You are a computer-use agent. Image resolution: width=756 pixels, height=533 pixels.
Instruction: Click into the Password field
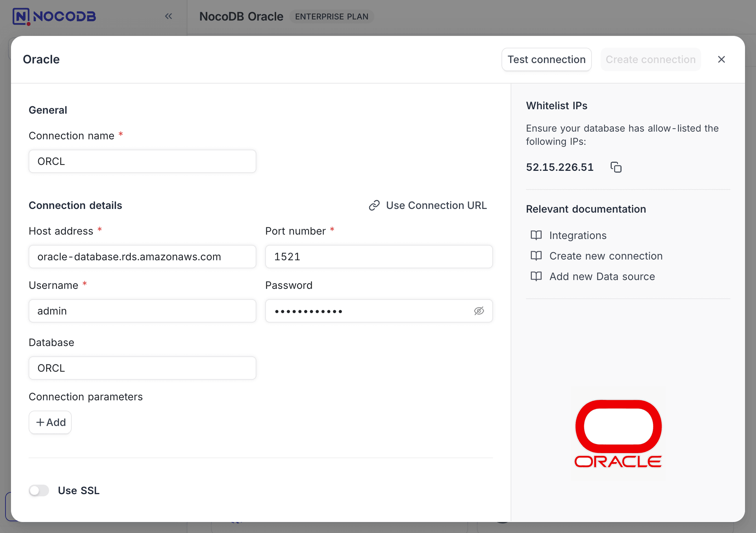[x=379, y=311]
